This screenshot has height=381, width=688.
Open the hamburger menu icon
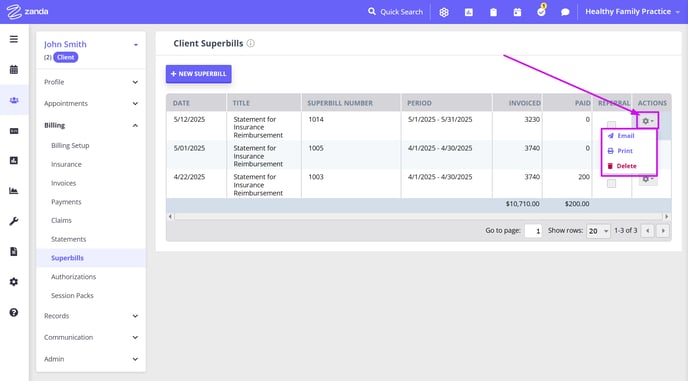tap(14, 39)
